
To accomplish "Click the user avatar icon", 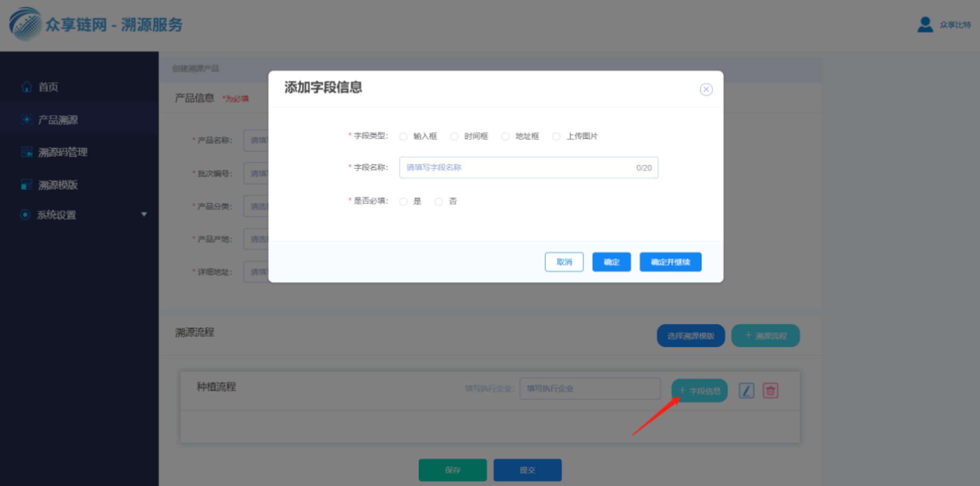I will pyautogui.click(x=925, y=25).
